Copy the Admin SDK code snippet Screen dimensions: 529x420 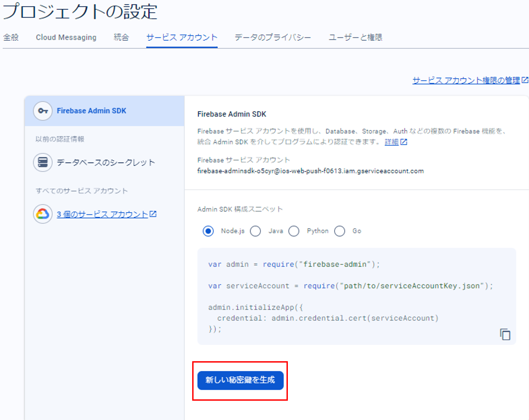[x=505, y=334]
